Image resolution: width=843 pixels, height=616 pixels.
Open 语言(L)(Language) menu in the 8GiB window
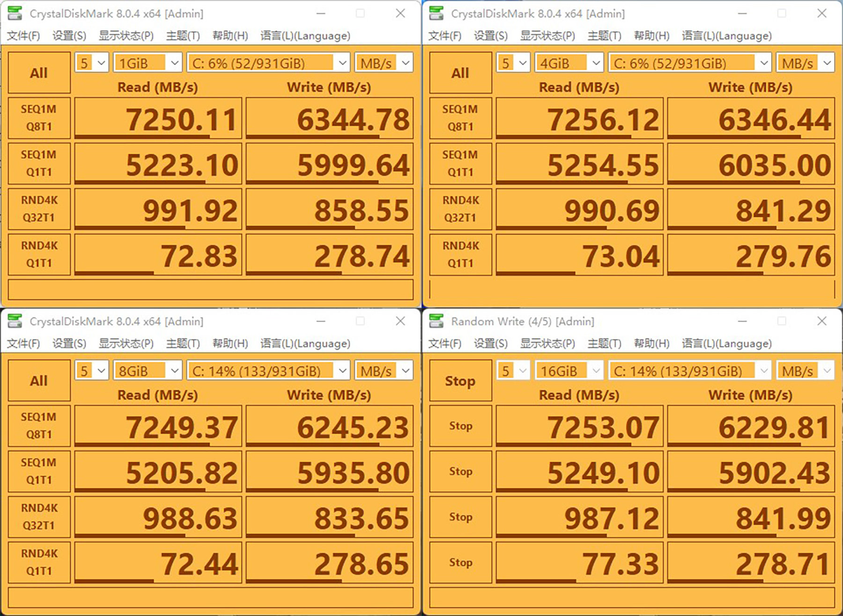click(305, 343)
